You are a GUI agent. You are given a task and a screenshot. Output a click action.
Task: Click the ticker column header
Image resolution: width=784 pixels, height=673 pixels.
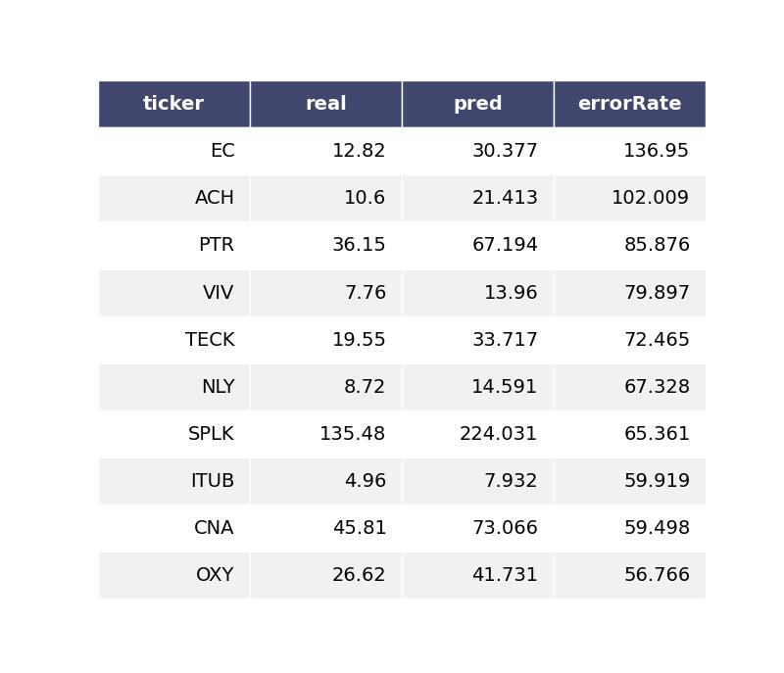[x=173, y=104]
